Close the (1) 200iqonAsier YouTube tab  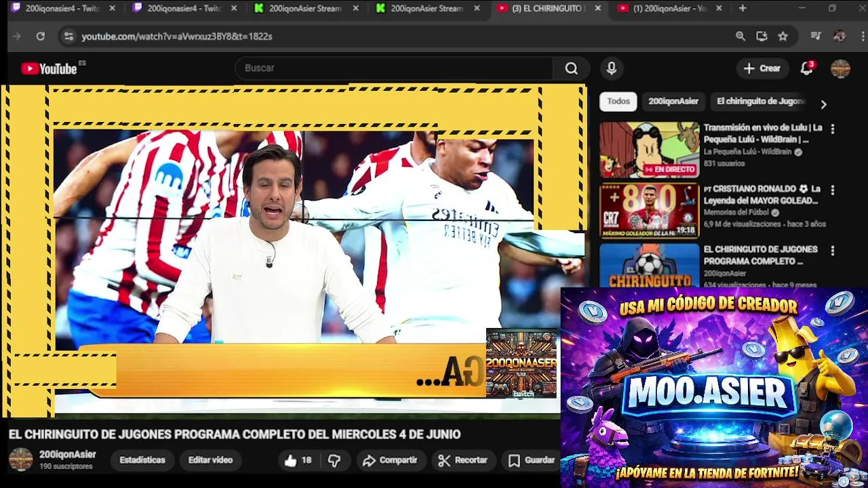pyautogui.click(x=719, y=9)
